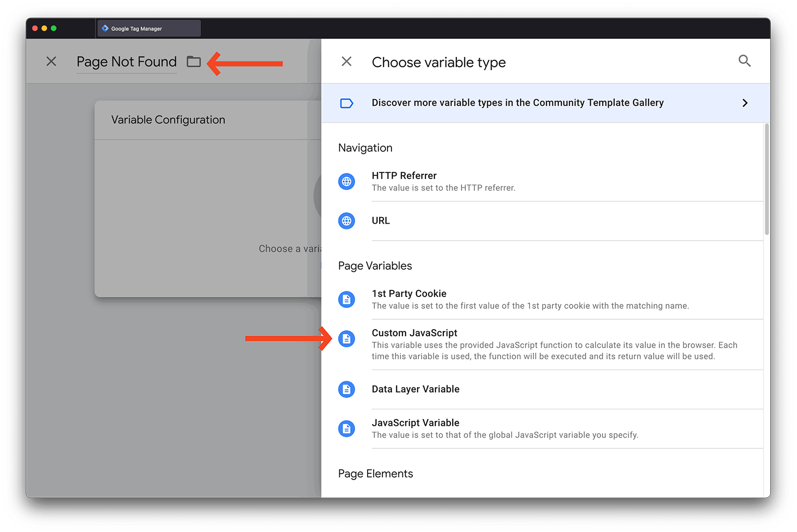Click the URL globe icon
Image resolution: width=797 pixels, height=532 pixels.
pos(347,221)
